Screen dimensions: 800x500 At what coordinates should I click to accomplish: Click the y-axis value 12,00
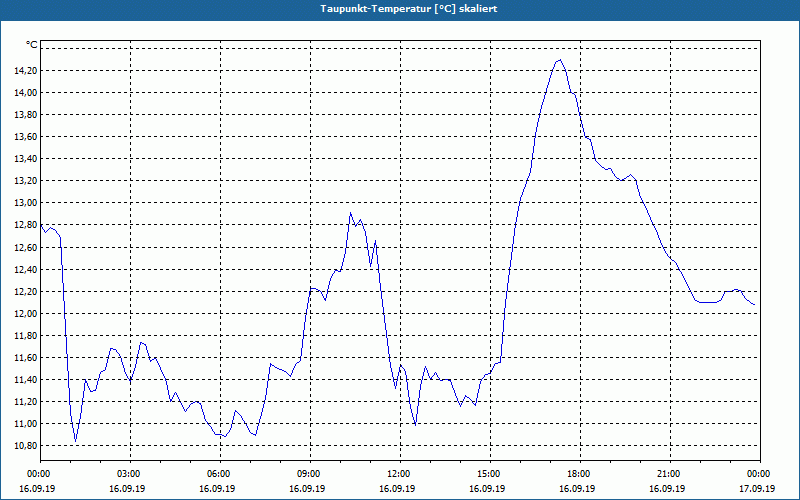(27, 313)
